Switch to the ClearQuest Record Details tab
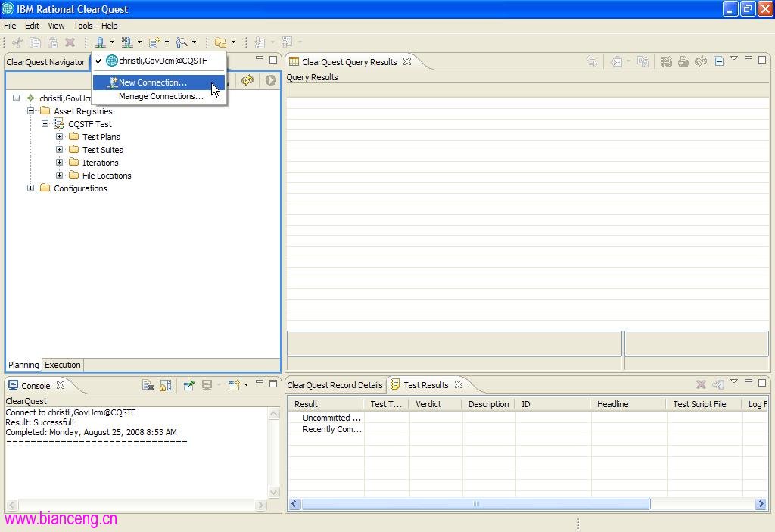 [335, 385]
